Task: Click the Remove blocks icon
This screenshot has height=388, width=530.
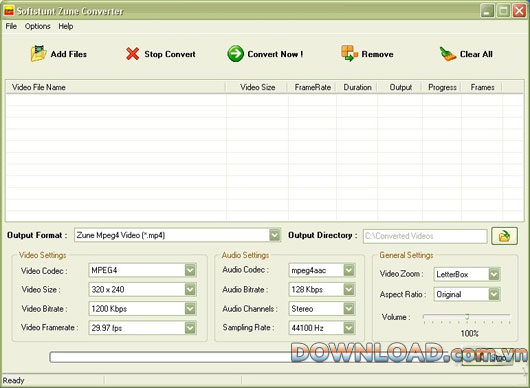Action: 349,53
